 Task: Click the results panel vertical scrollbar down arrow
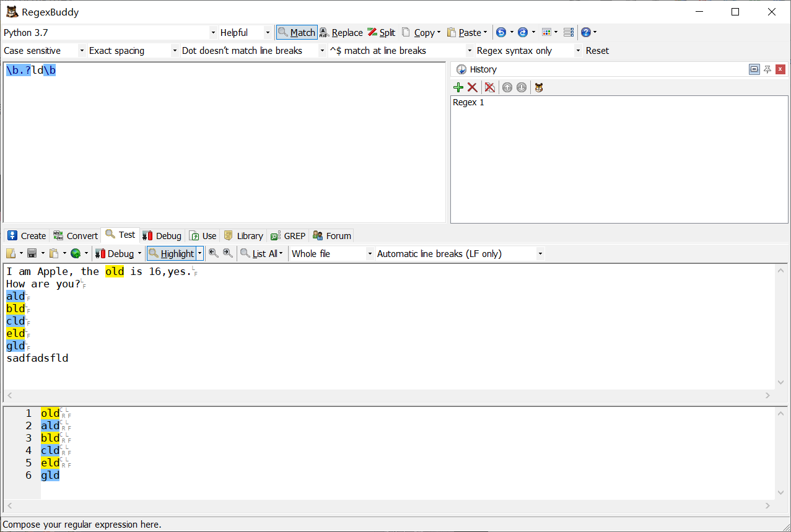782,493
